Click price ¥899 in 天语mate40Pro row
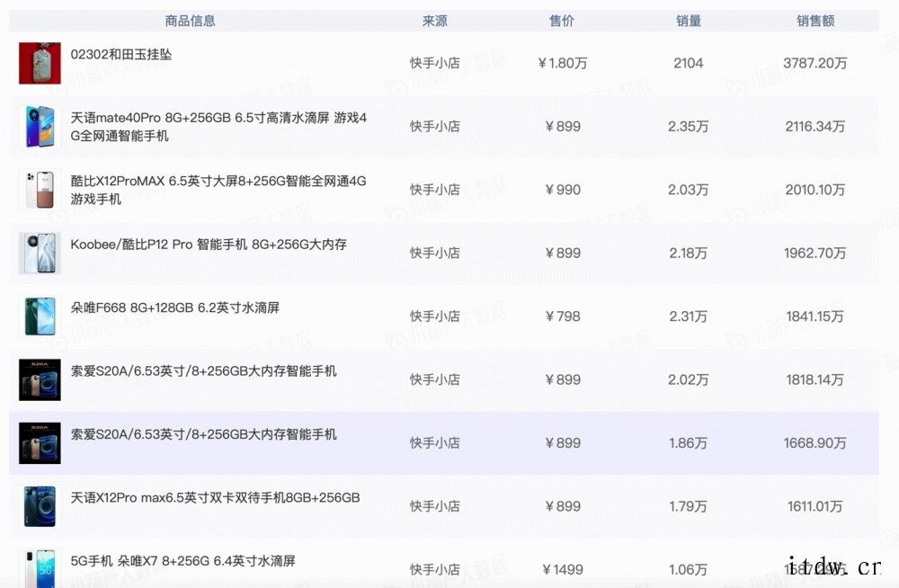This screenshot has width=899, height=588. tap(563, 126)
